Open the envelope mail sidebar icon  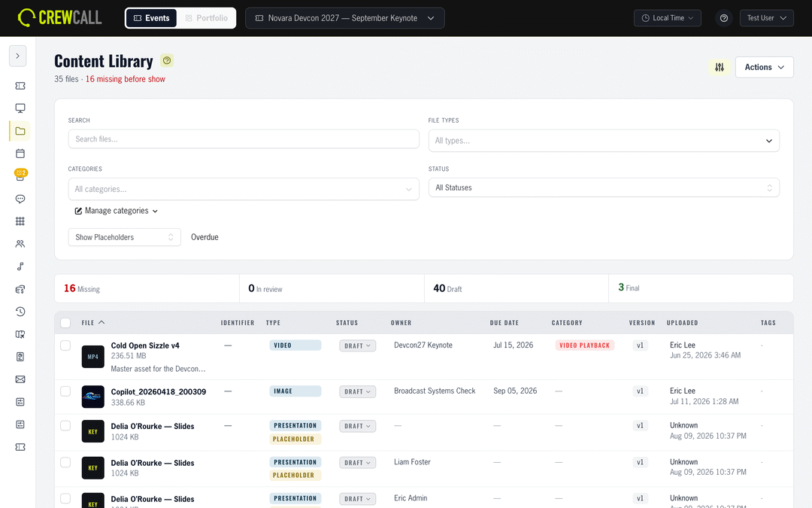(20, 379)
